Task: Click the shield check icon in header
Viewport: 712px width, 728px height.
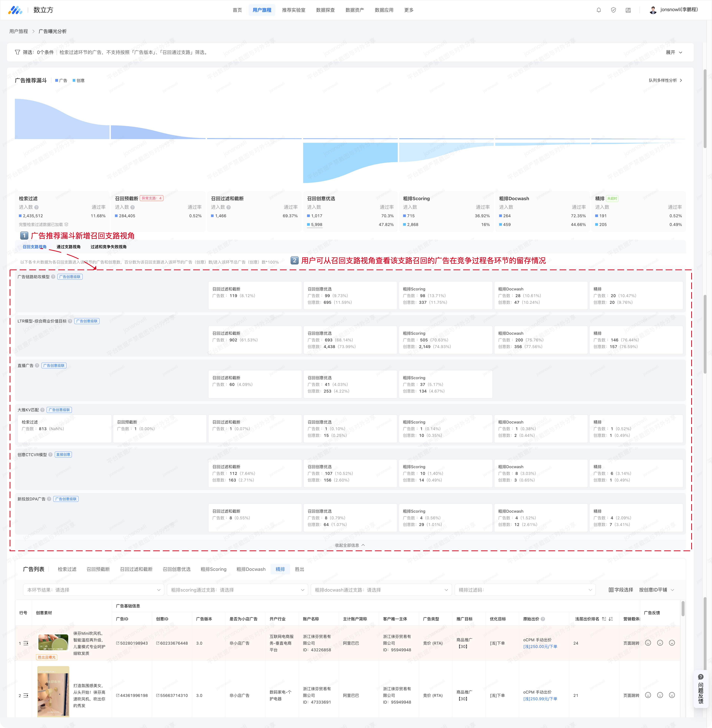Action: tap(613, 10)
